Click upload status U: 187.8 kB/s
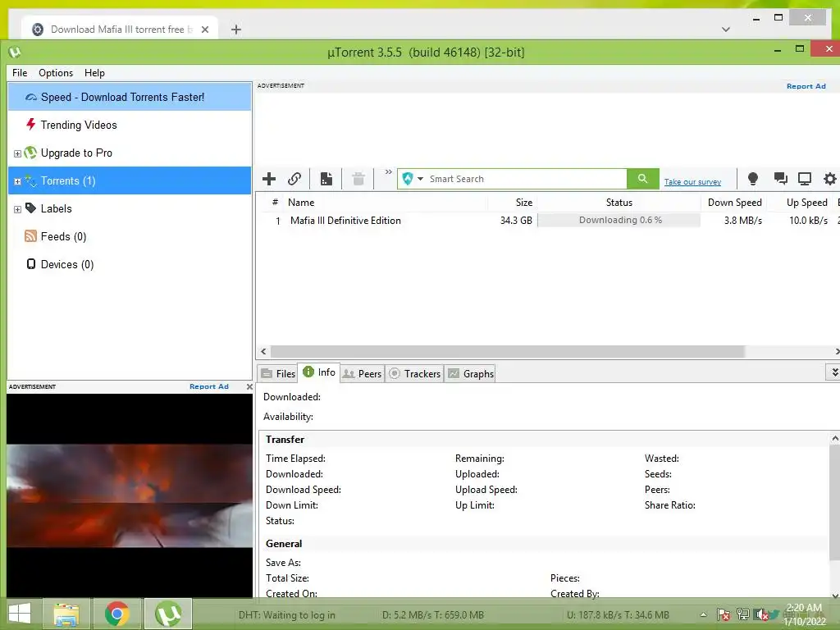This screenshot has height=630, width=840. pos(618,615)
